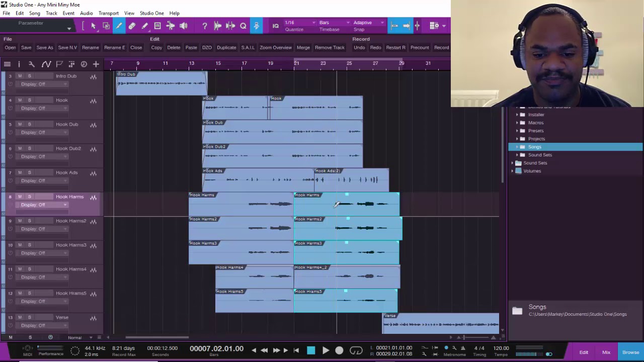
Task: Open the Transport menu
Action: pos(108,13)
